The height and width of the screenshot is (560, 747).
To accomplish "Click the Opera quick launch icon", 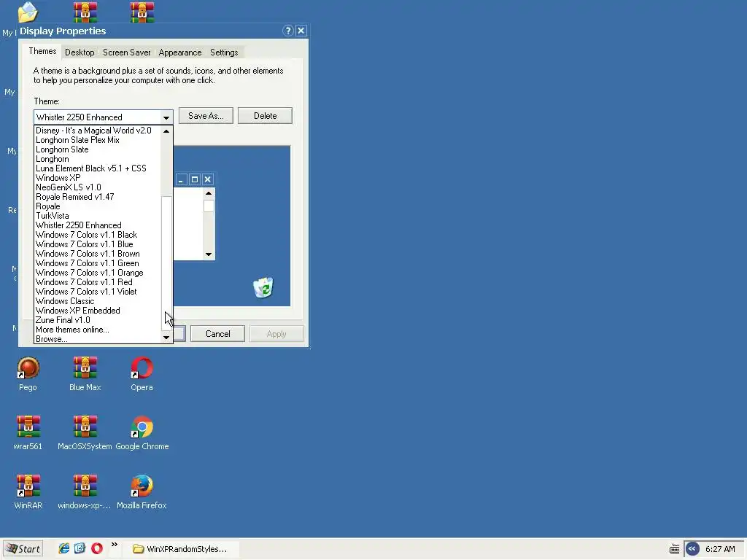I will pos(97,548).
